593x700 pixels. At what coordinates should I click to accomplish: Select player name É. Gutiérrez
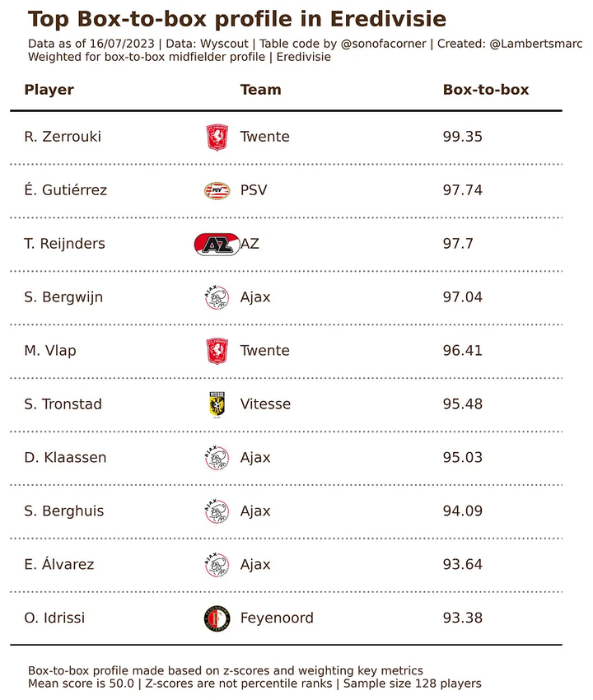[66, 190]
